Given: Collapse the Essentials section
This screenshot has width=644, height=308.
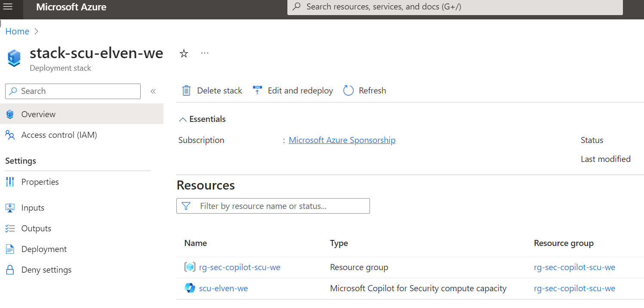Looking at the screenshot, I should pyautogui.click(x=183, y=119).
